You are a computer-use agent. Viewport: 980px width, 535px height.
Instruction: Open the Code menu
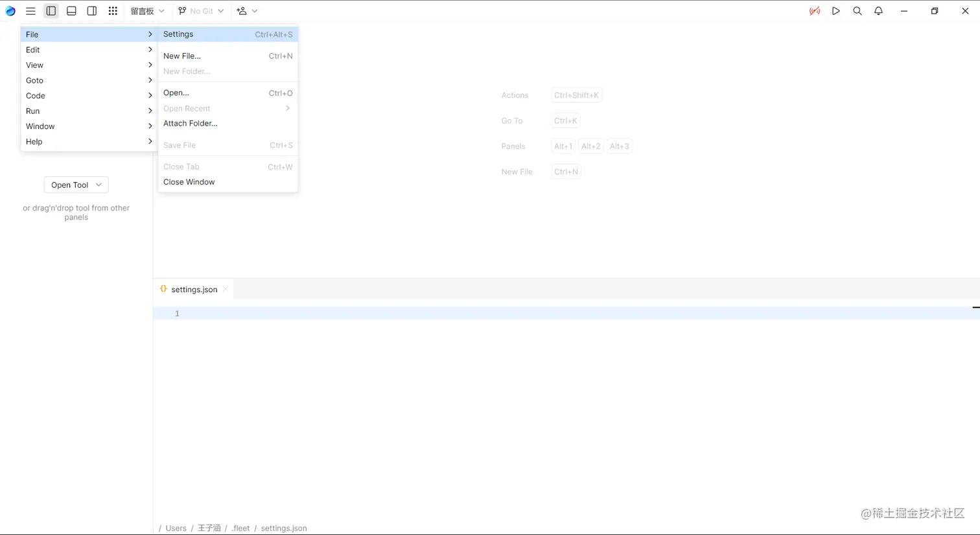click(89, 96)
